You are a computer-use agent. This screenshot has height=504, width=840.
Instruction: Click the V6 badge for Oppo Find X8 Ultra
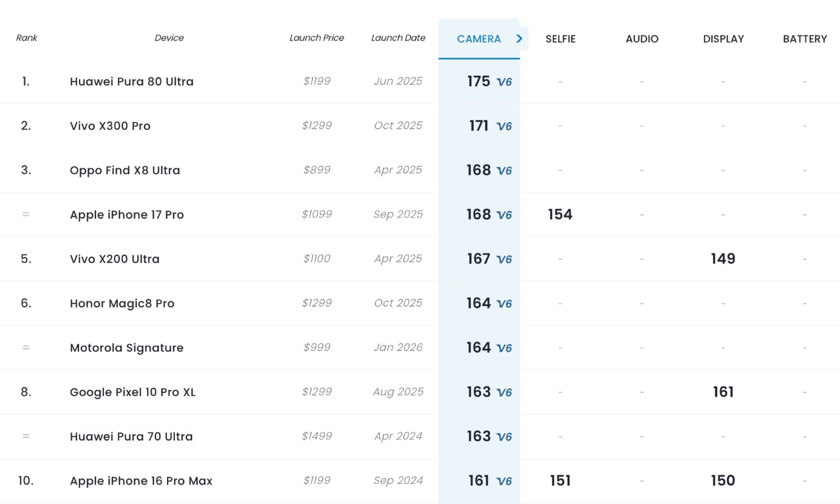tap(504, 171)
